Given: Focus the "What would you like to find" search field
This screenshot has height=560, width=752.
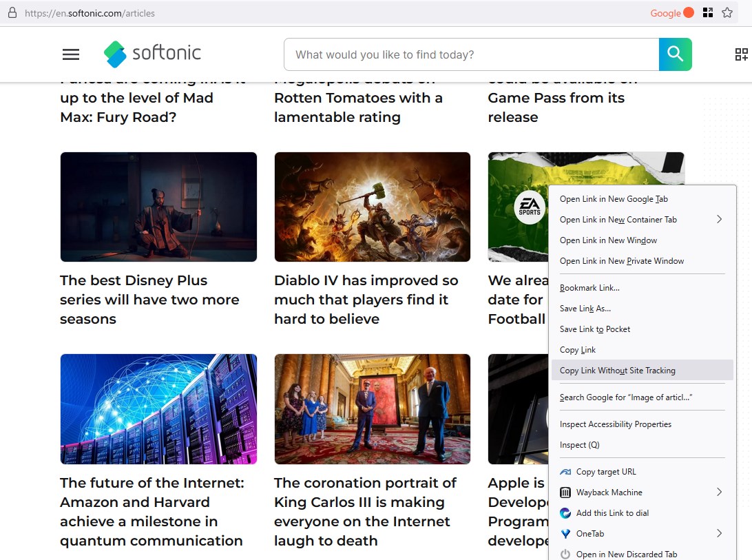Looking at the screenshot, I should [x=471, y=54].
